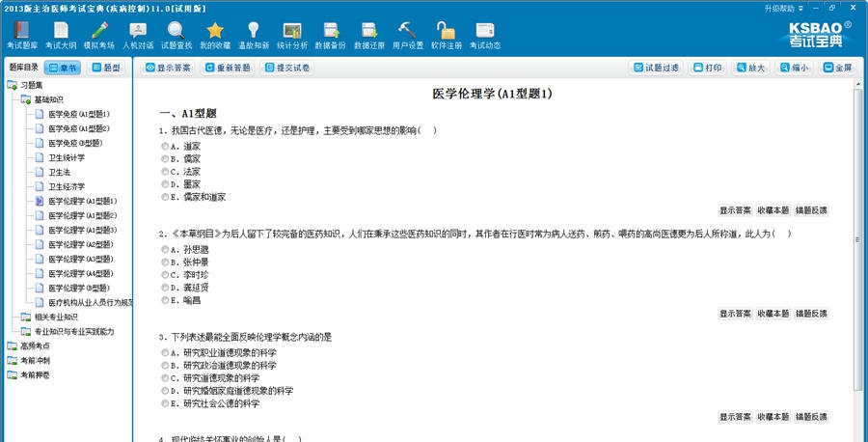Expand the 相关专业知识 tree folder

[25, 317]
